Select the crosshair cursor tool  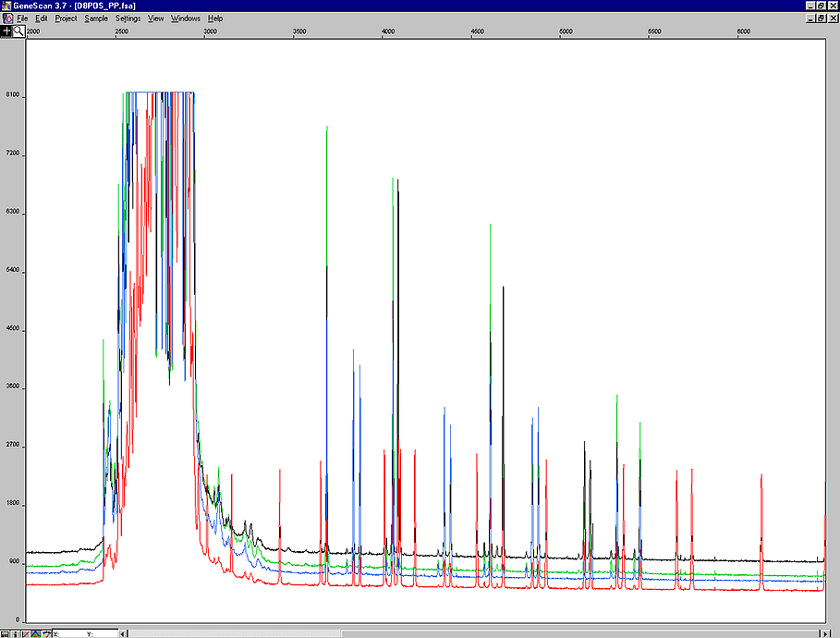[x=6, y=31]
